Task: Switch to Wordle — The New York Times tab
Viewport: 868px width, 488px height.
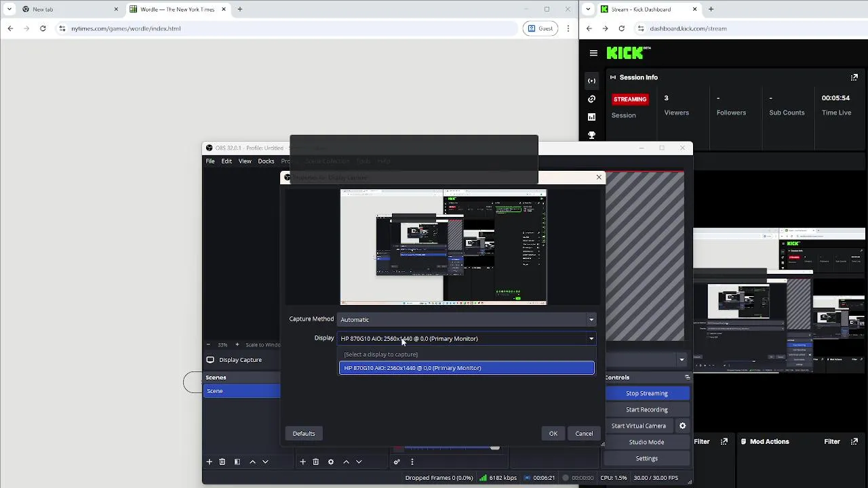Action: (x=178, y=9)
